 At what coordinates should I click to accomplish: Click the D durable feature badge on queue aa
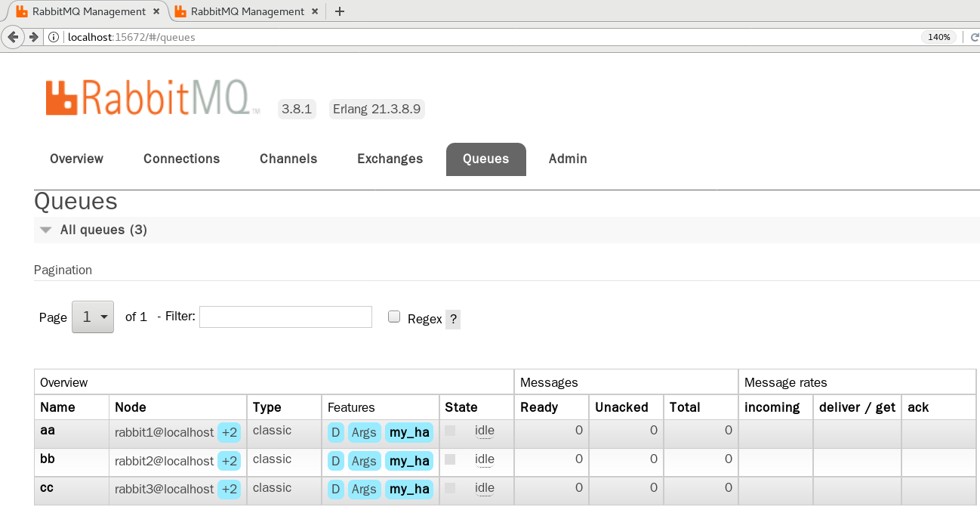(x=335, y=432)
